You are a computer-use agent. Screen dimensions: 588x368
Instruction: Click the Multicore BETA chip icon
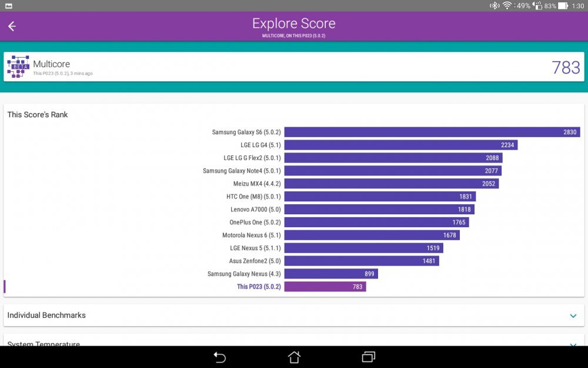click(x=18, y=67)
